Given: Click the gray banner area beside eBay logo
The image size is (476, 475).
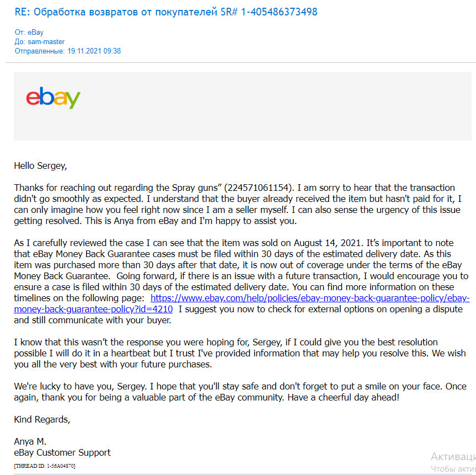Looking at the screenshot, I should pyautogui.click(x=273, y=106).
